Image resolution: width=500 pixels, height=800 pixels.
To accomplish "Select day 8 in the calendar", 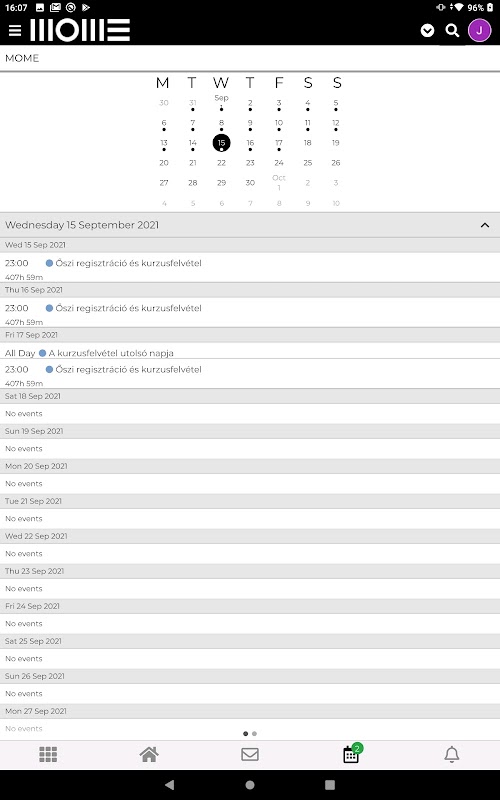I will (221, 123).
